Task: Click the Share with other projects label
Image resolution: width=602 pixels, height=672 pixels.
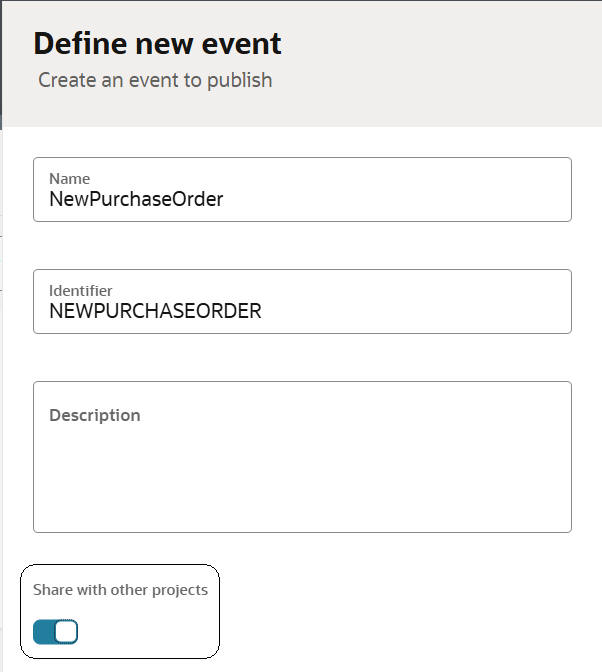Action: point(120,590)
